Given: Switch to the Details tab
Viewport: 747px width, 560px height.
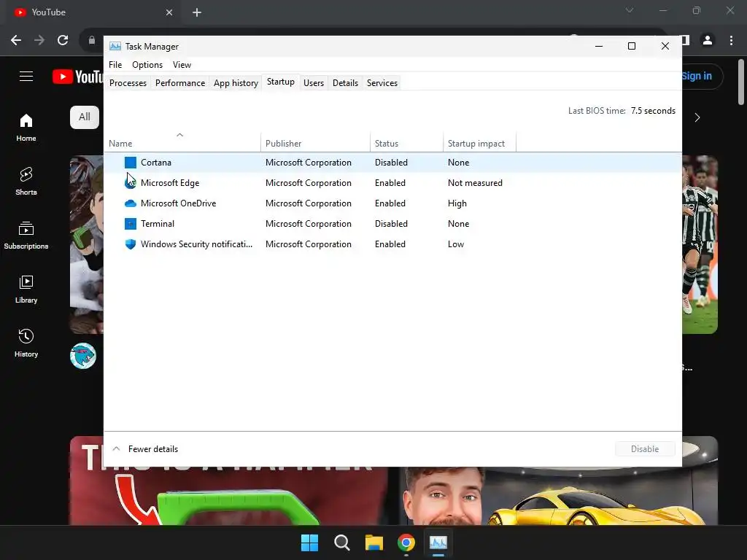Looking at the screenshot, I should tap(345, 83).
